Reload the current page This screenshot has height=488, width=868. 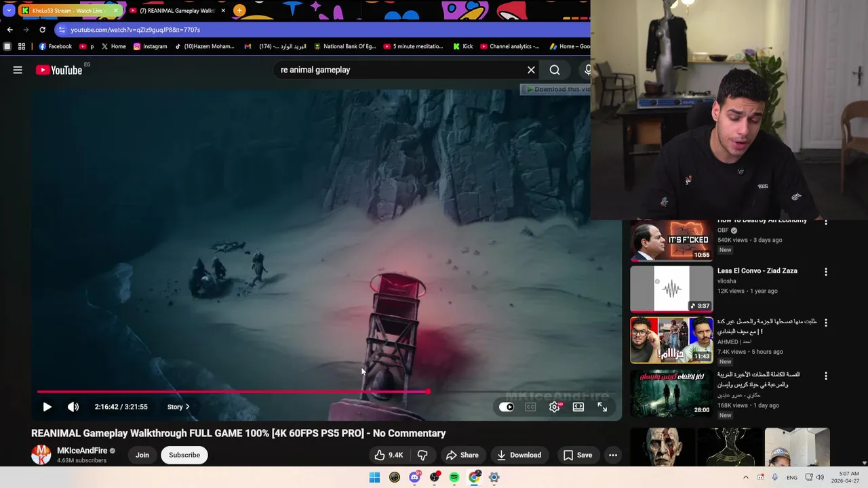click(x=42, y=30)
